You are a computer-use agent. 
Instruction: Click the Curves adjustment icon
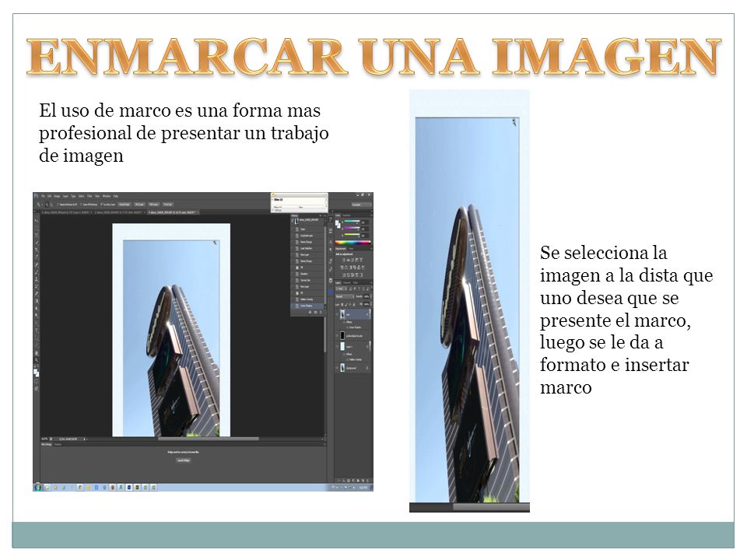coord(352,260)
